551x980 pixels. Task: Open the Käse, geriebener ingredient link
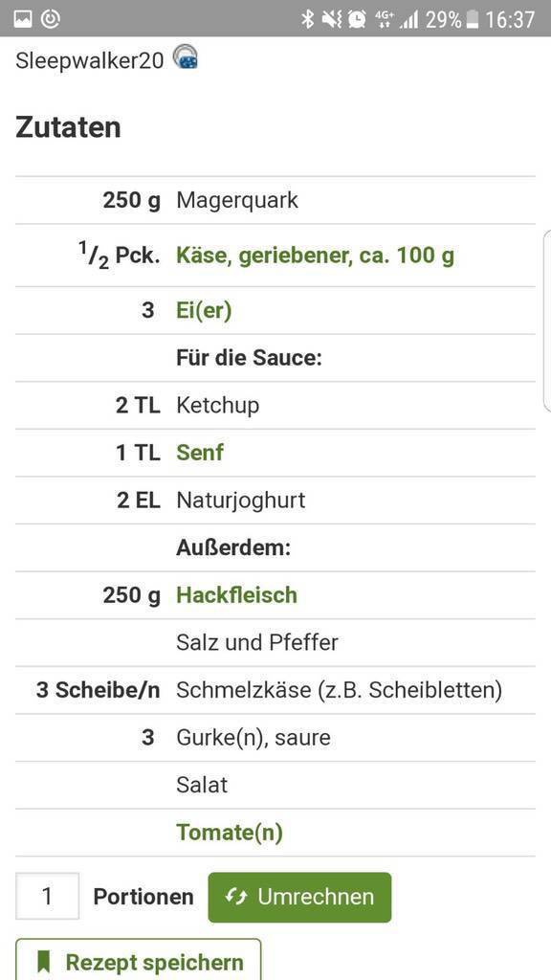point(315,256)
